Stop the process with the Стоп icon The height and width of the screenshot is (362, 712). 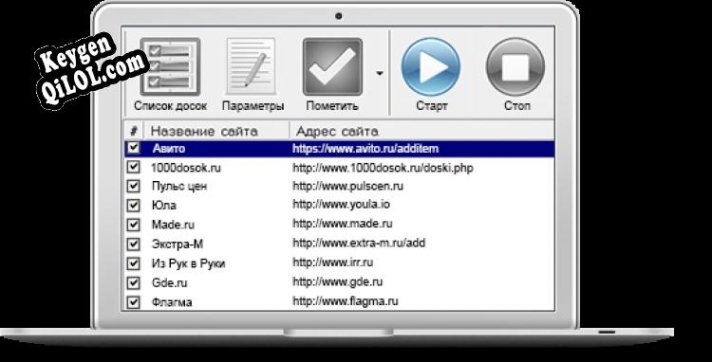[x=515, y=67]
